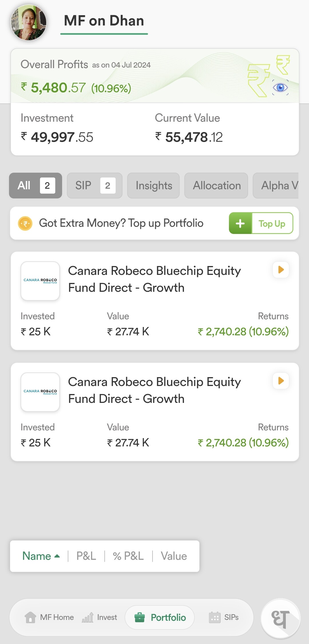Image resolution: width=309 pixels, height=644 pixels.
Task: Click the green plus Top Up icon
Action: pyautogui.click(x=240, y=223)
